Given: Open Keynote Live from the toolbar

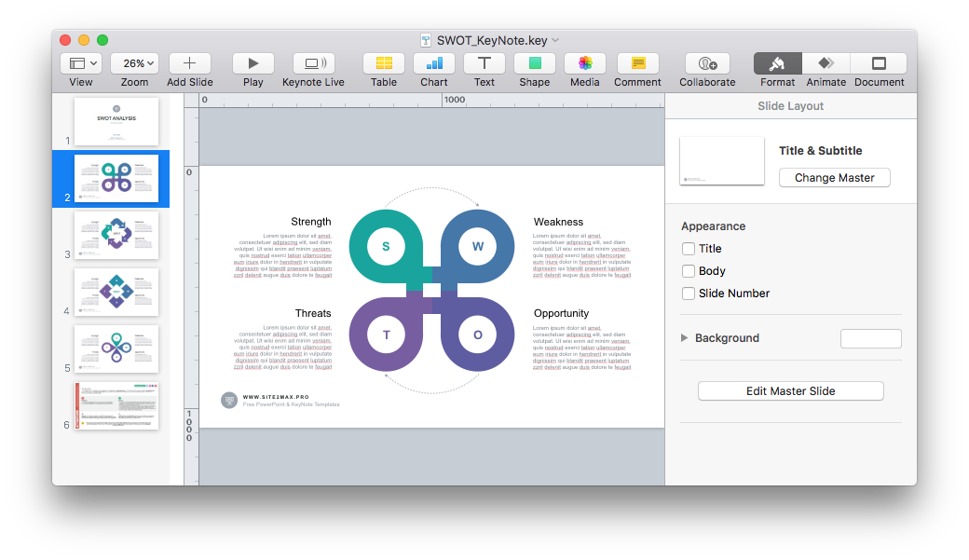Looking at the screenshot, I should pos(313,63).
